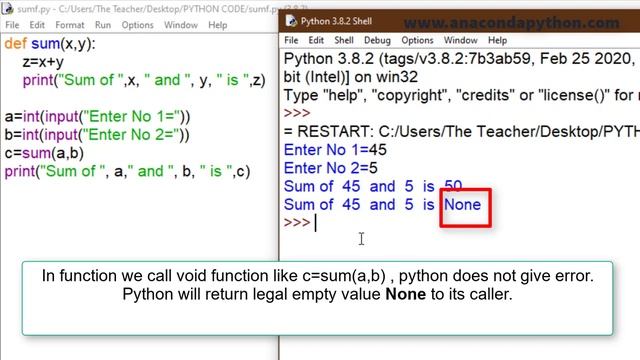This screenshot has height=360, width=640.
Task: Click the 'Enter No 1=' input code line
Action: (x=98, y=117)
